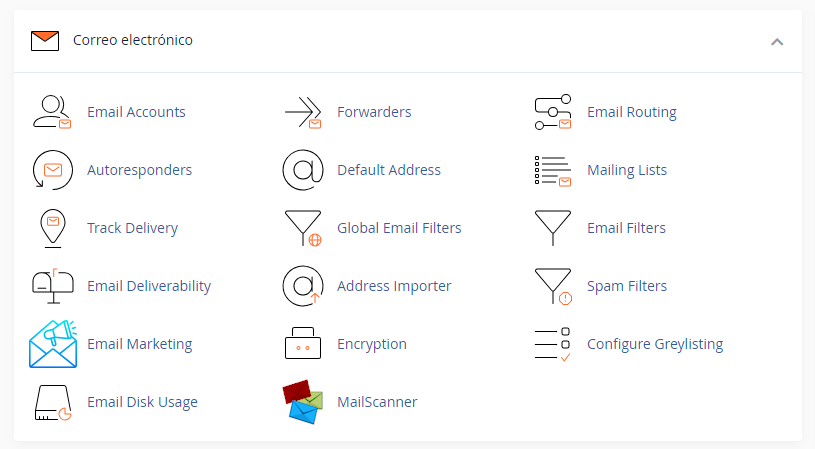Screen dimensions: 815x449
Task: Click the Email Deliverability mailbox icon
Action: pyautogui.click(x=52, y=286)
